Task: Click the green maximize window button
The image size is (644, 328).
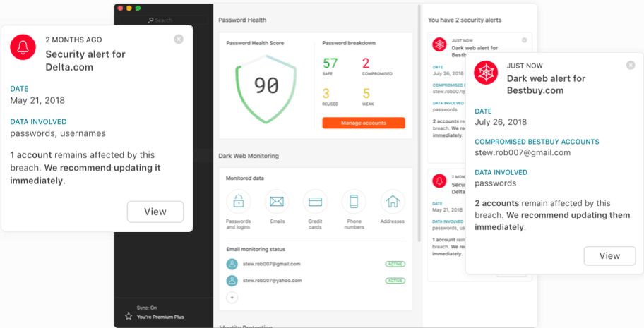Action: click(138, 8)
